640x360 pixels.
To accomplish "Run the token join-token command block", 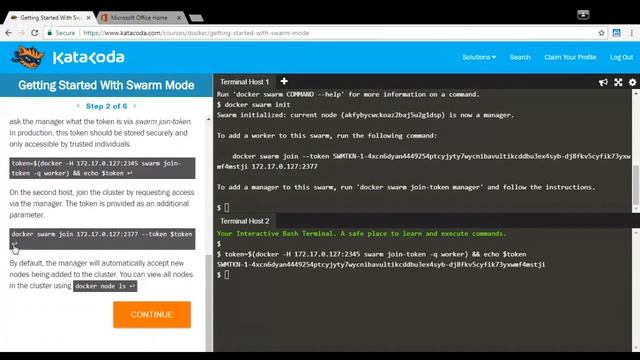I will click(x=102, y=168).
